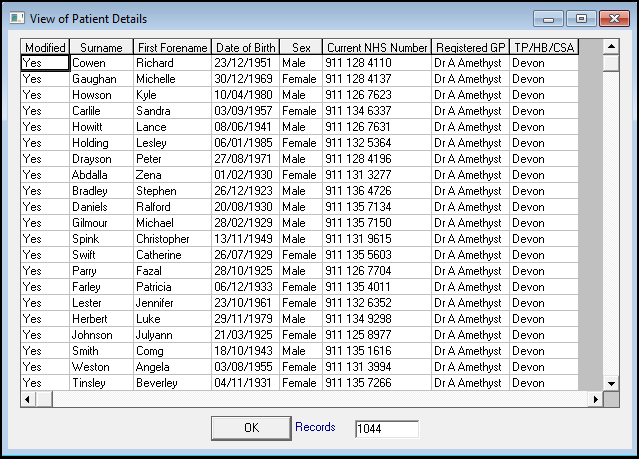Click the vertical scrollbar down arrow
The height and width of the screenshot is (459, 639).
coord(610,383)
